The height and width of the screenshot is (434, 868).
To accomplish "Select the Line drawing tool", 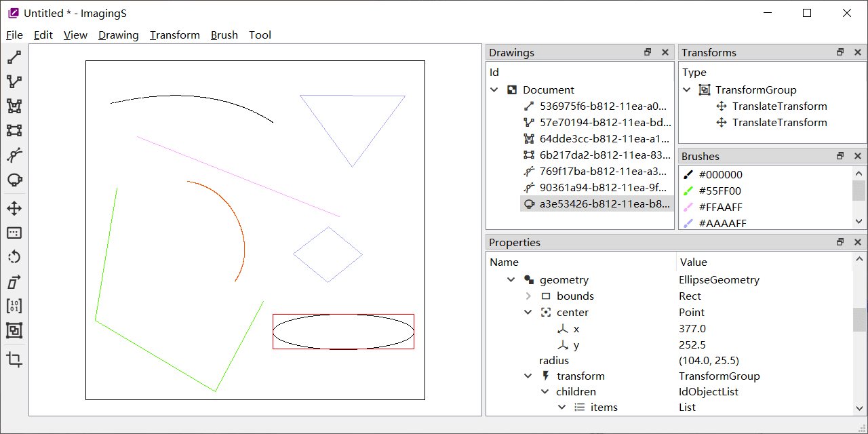I will [x=14, y=58].
